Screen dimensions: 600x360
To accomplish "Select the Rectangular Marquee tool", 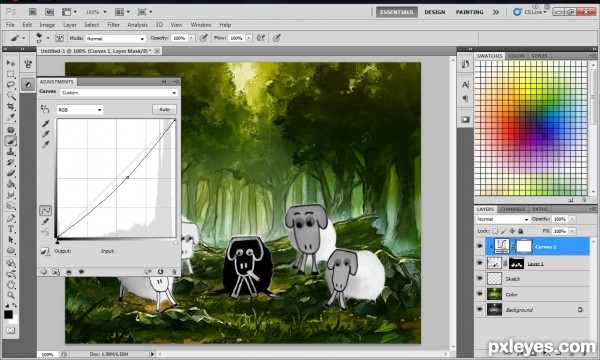I will tap(11, 74).
